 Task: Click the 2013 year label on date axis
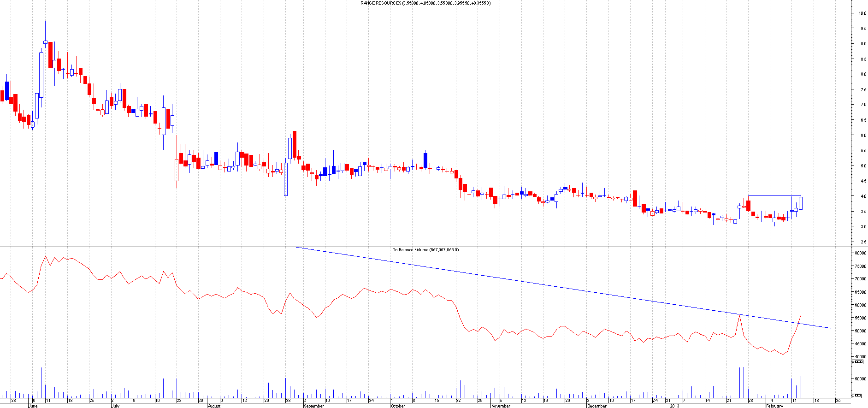(x=674, y=406)
